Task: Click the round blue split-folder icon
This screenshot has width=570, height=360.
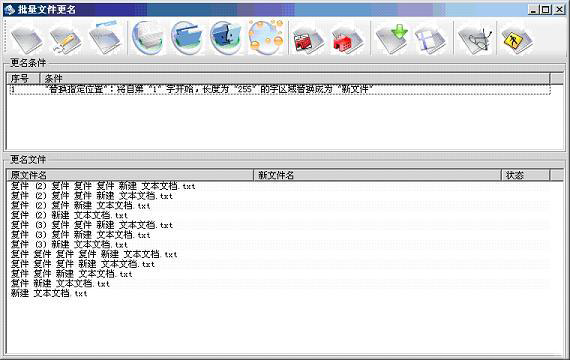Action: 226,37
